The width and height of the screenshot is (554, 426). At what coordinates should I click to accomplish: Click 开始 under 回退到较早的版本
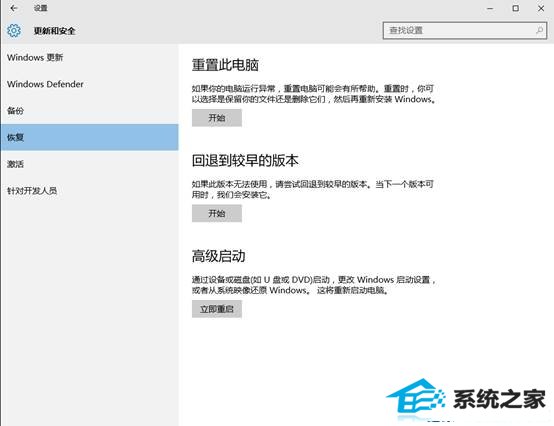tap(217, 213)
